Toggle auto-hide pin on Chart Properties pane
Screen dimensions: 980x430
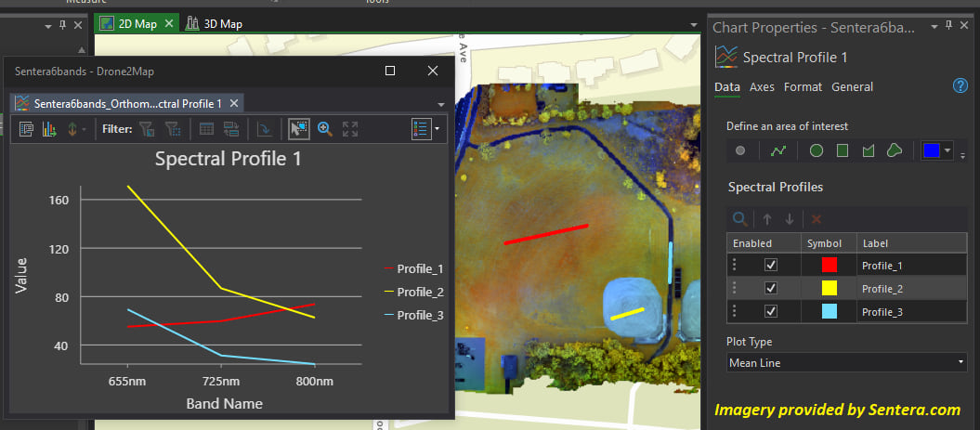948,26
